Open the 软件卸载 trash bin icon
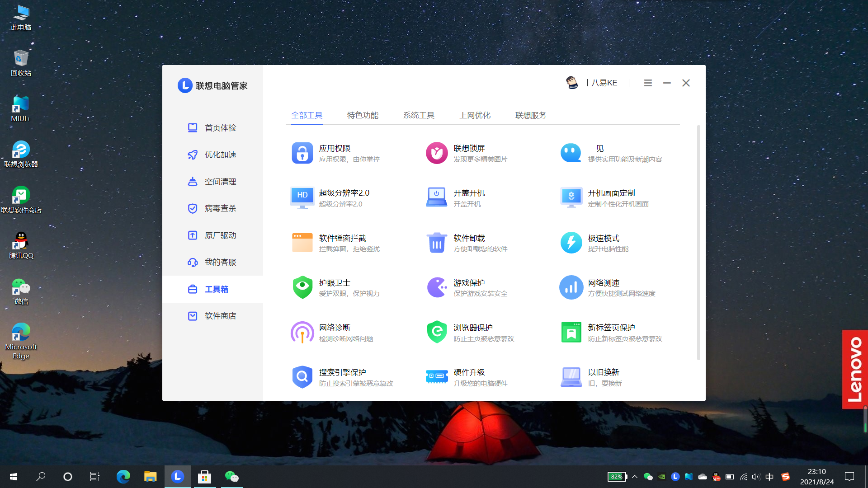The image size is (868, 488). 437,243
